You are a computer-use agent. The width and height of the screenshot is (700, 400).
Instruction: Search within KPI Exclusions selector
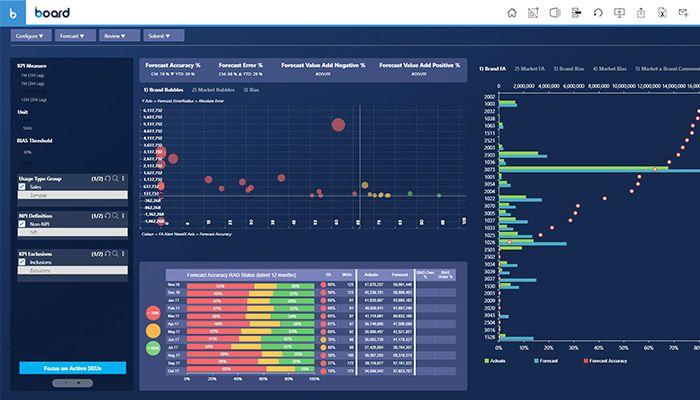coord(115,254)
